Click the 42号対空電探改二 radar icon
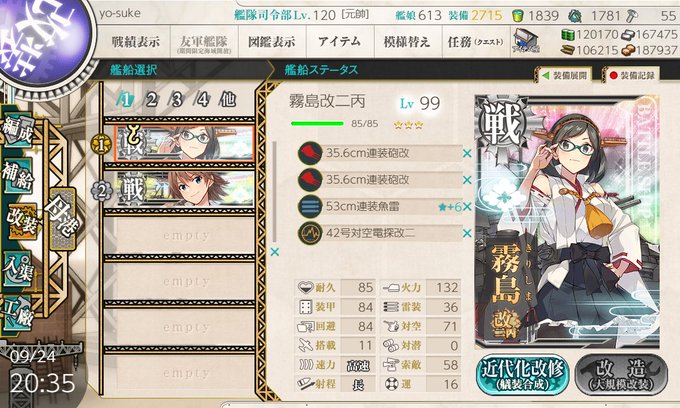 pos(310,233)
